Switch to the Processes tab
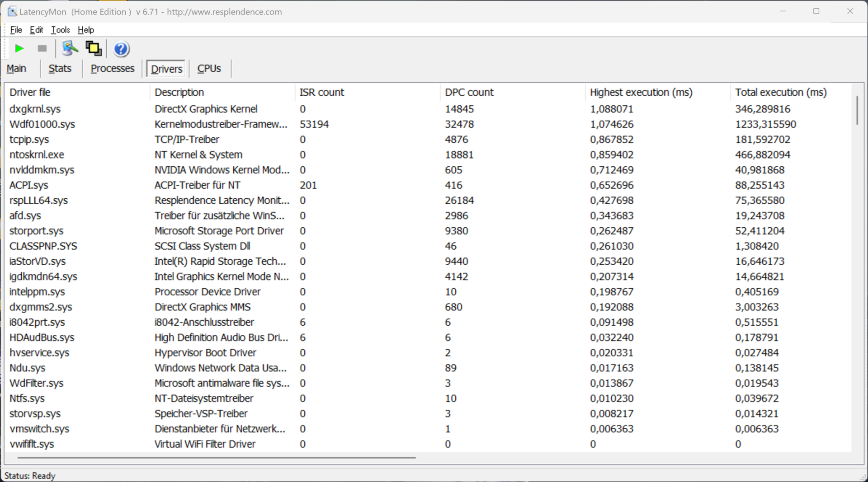 point(113,69)
